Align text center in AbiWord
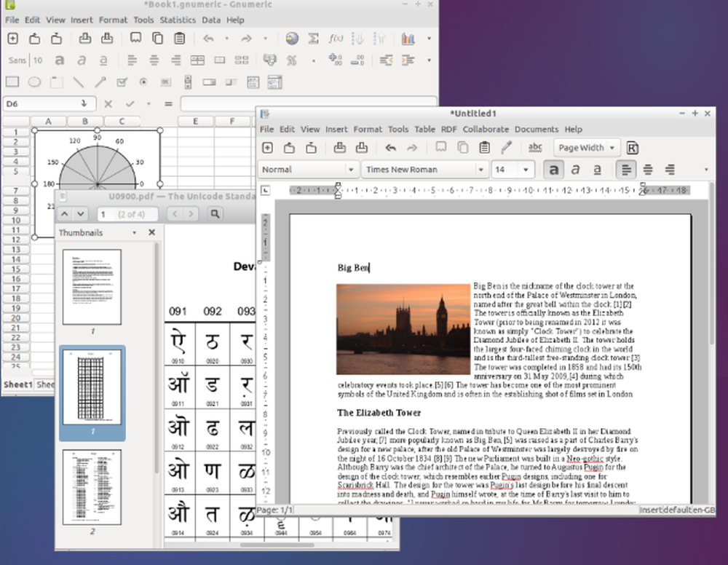The width and height of the screenshot is (728, 565). click(x=648, y=170)
